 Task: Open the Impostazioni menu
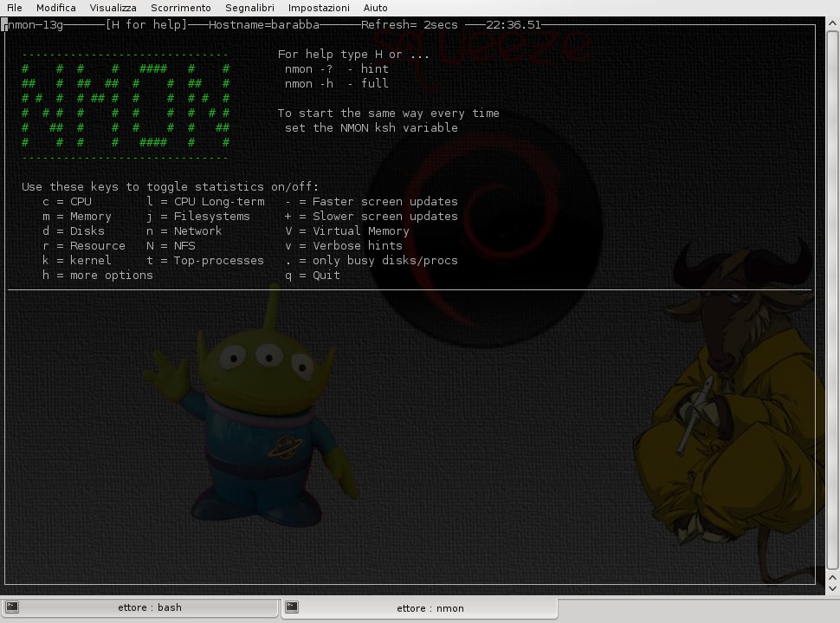(319, 8)
